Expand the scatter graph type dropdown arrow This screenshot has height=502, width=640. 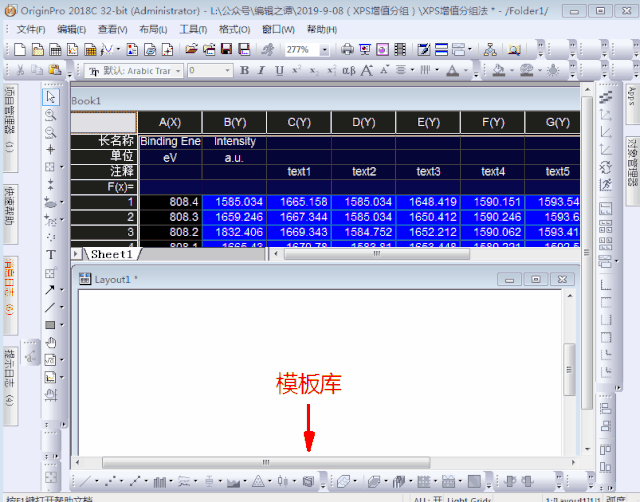(x=121, y=482)
